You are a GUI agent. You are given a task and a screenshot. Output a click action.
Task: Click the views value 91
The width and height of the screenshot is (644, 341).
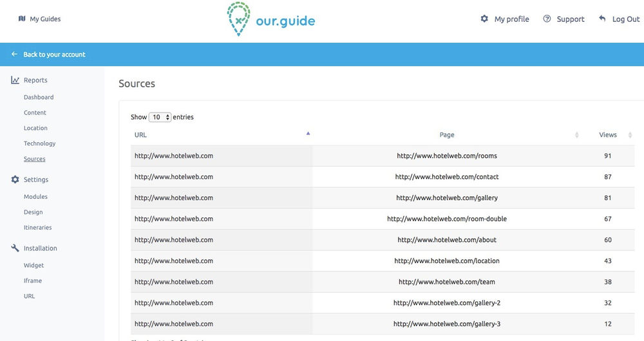click(x=608, y=156)
